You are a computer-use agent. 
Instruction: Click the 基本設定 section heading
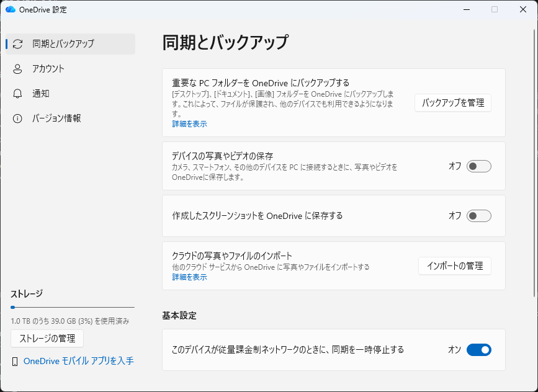[x=179, y=316]
